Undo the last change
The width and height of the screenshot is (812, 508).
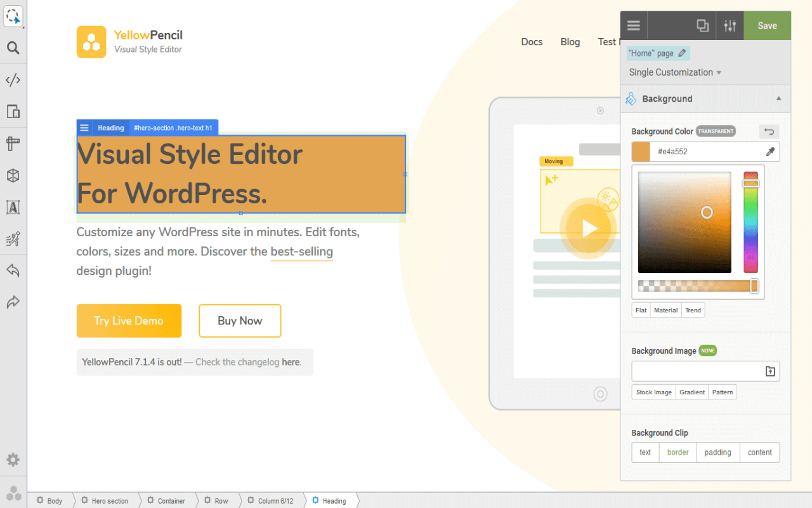click(x=13, y=271)
